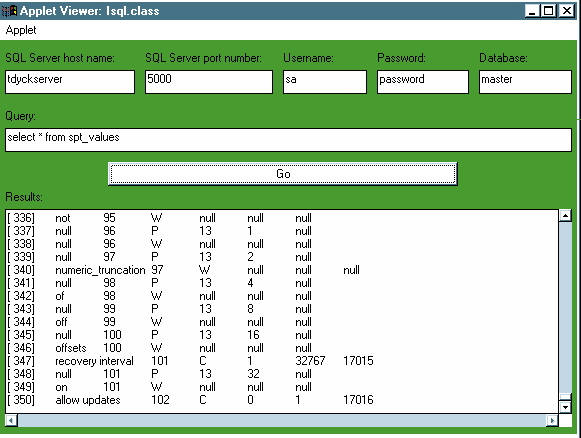Click into the Password field

[423, 82]
